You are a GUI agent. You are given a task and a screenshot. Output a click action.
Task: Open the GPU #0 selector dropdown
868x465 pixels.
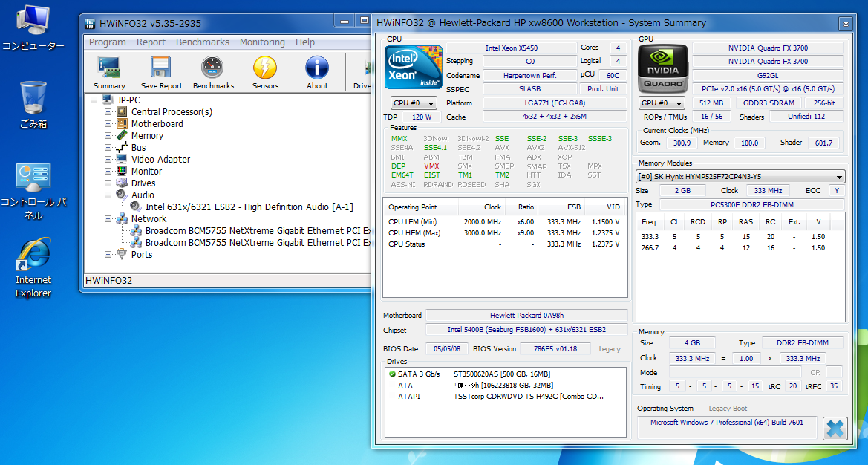(661, 103)
